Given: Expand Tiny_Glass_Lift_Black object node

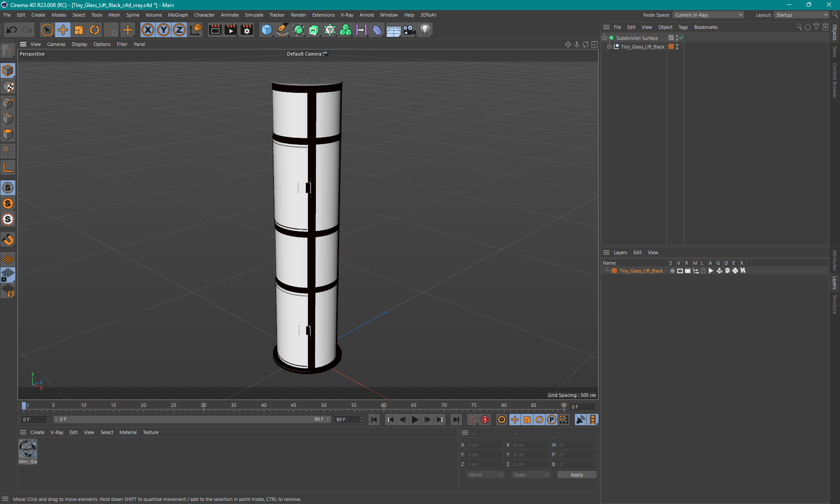Looking at the screenshot, I should 609,47.
